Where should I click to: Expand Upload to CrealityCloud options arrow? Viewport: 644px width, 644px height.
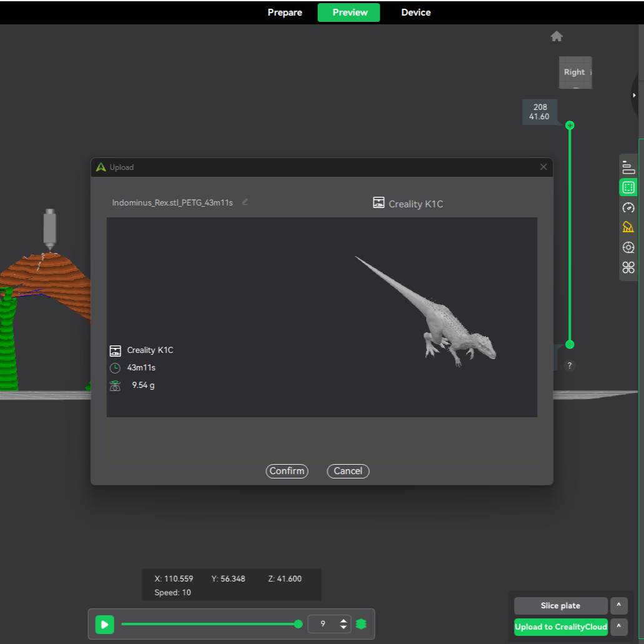point(618,627)
